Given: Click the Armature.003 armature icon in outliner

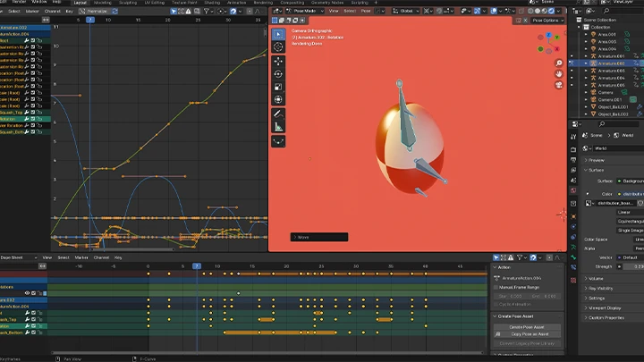Looking at the screenshot, I should tap(593, 71).
